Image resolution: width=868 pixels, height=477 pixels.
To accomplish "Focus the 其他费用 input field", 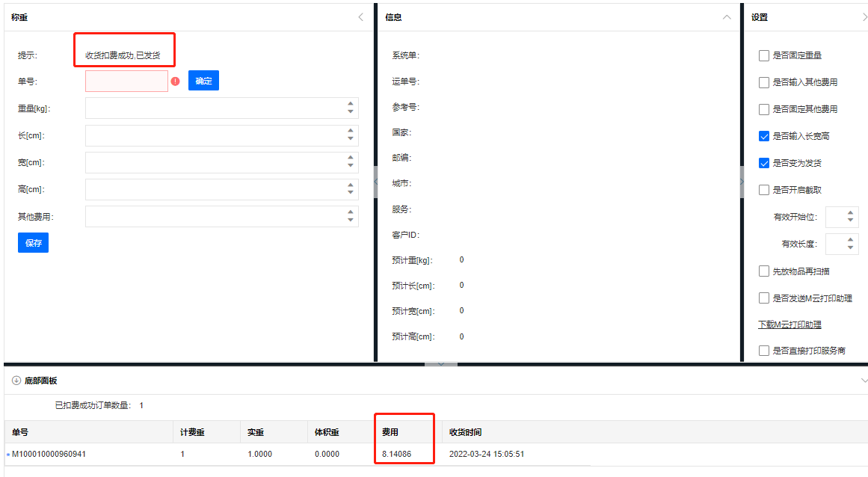I will [222, 216].
